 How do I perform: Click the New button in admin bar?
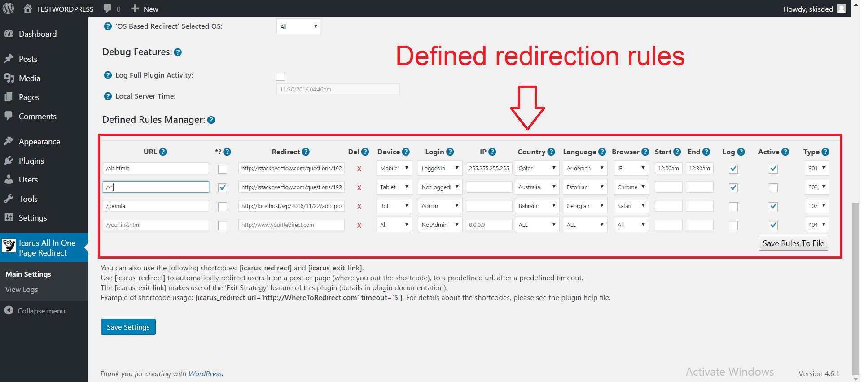tap(145, 9)
